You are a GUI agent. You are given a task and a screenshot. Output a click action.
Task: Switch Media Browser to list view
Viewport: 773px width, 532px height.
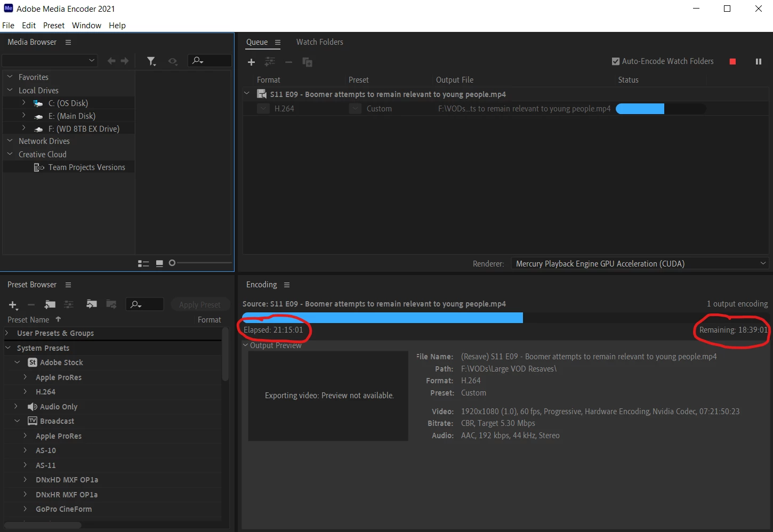pos(143,263)
